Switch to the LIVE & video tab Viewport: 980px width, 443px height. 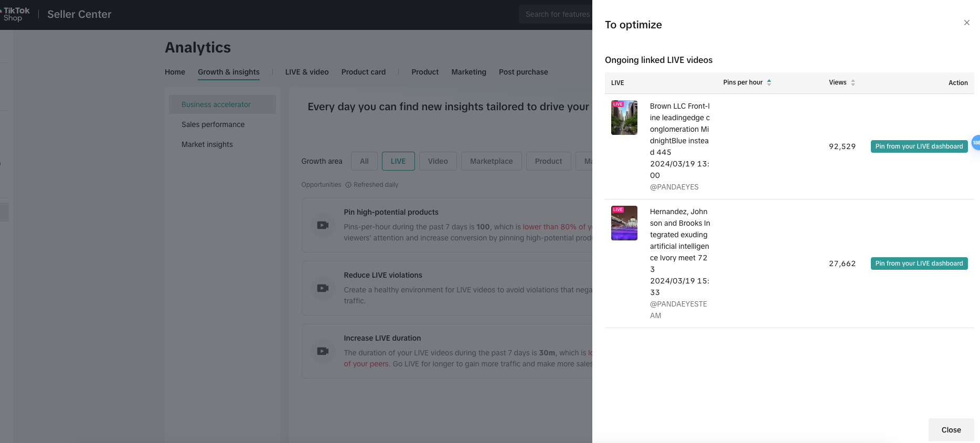tap(307, 72)
